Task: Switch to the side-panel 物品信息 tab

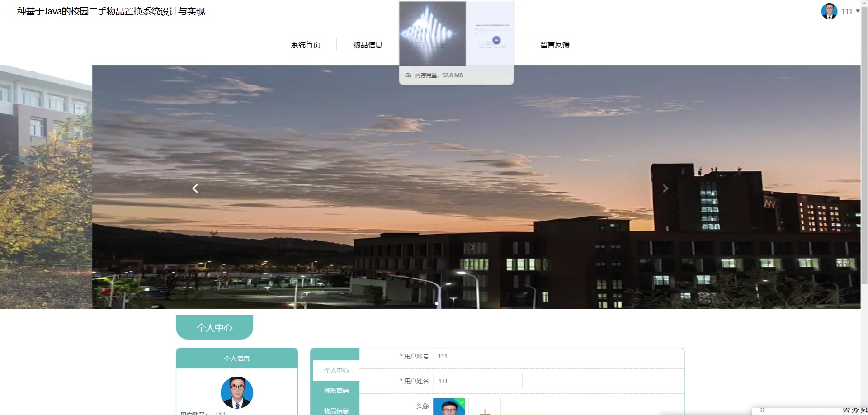Action: click(336, 410)
